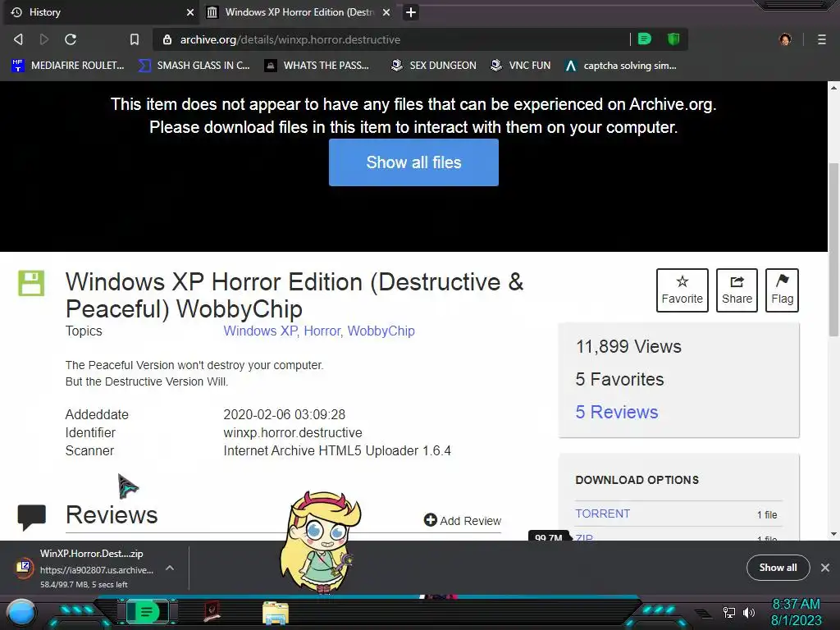Click the scrollbar down arrow

833,534
